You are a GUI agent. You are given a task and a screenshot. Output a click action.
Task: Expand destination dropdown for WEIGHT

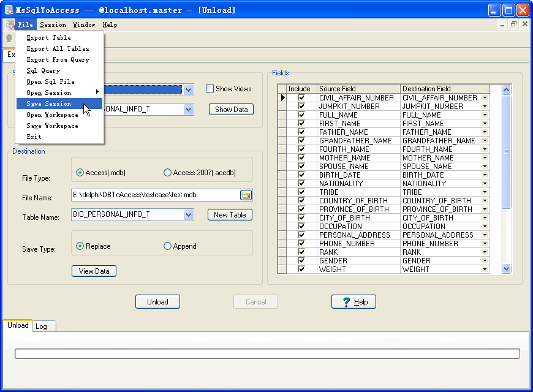coord(485,269)
